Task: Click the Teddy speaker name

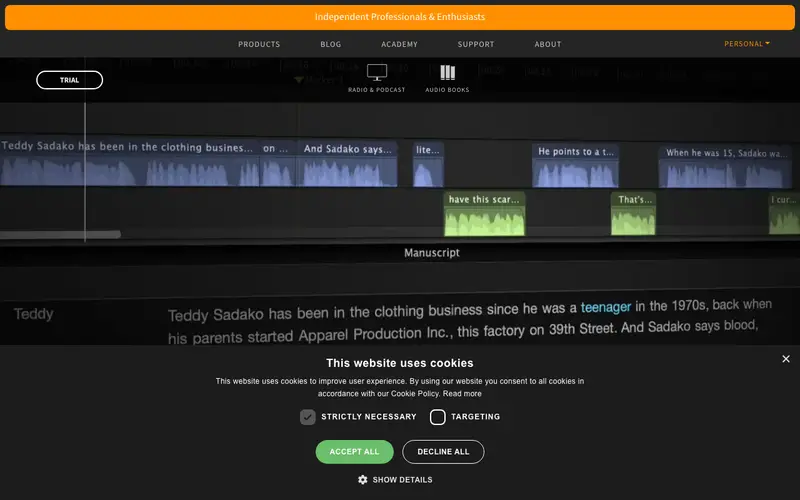Action: click(x=34, y=314)
